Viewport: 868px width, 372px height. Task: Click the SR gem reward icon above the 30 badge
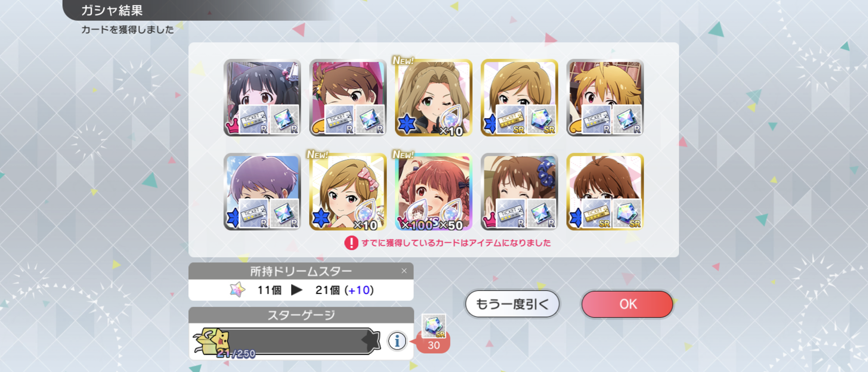[x=434, y=326]
